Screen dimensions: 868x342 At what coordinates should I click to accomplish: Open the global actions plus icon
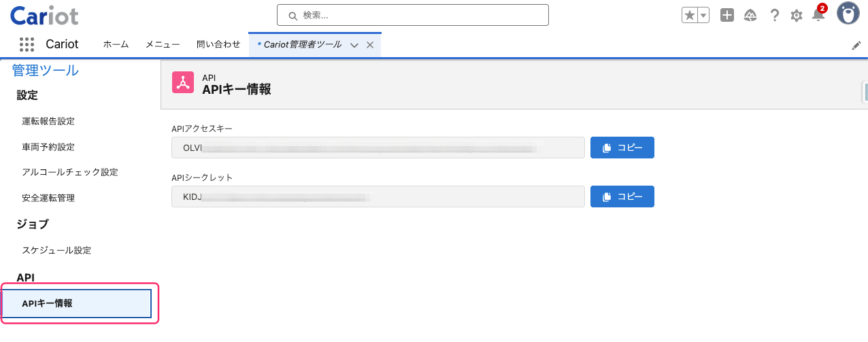(x=727, y=15)
